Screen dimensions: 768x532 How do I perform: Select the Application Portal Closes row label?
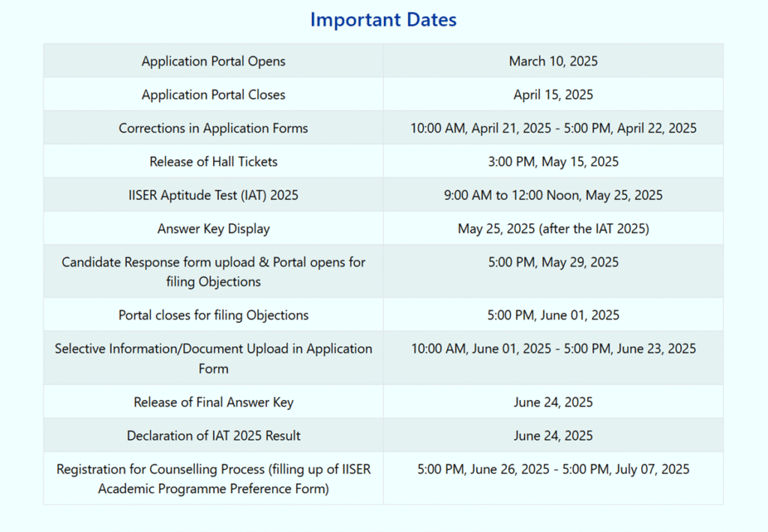click(x=214, y=95)
